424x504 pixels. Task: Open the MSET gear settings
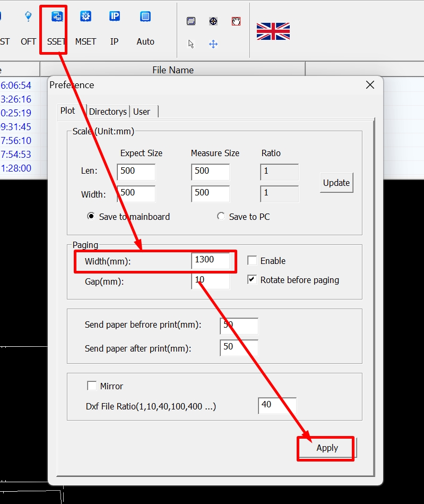[85, 27]
